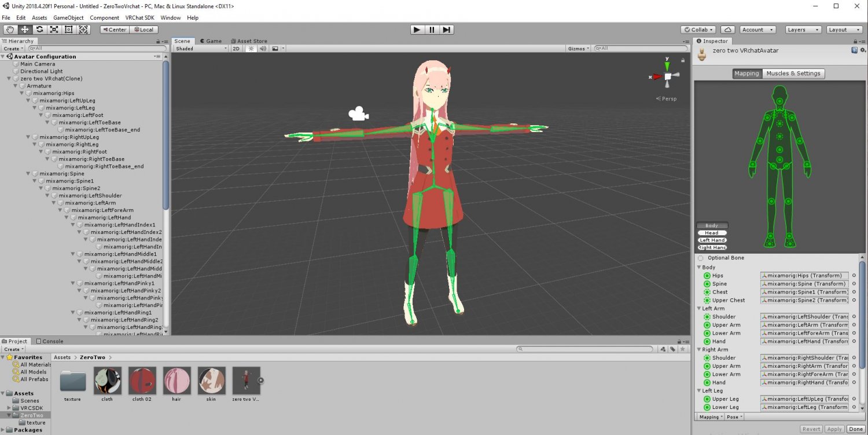Collapse the Armature tree node
This screenshot has width=868, height=435.
tap(16, 86)
